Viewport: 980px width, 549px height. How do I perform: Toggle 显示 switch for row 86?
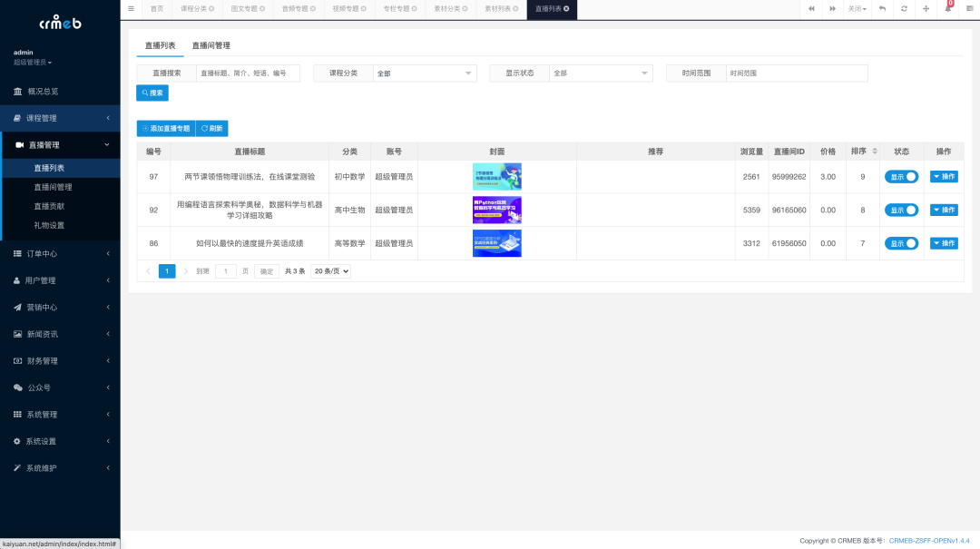click(x=901, y=243)
